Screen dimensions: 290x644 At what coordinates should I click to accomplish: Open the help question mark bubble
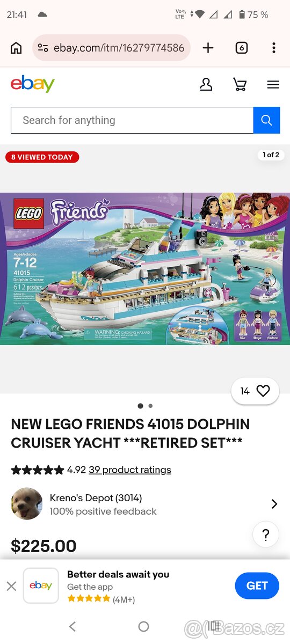[266, 535]
